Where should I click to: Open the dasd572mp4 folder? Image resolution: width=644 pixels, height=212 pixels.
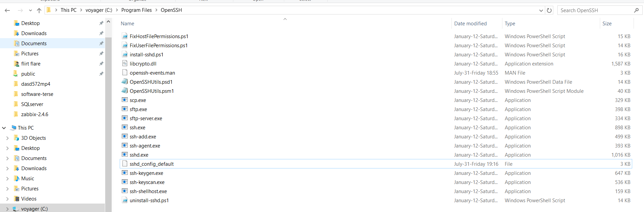pyautogui.click(x=35, y=84)
